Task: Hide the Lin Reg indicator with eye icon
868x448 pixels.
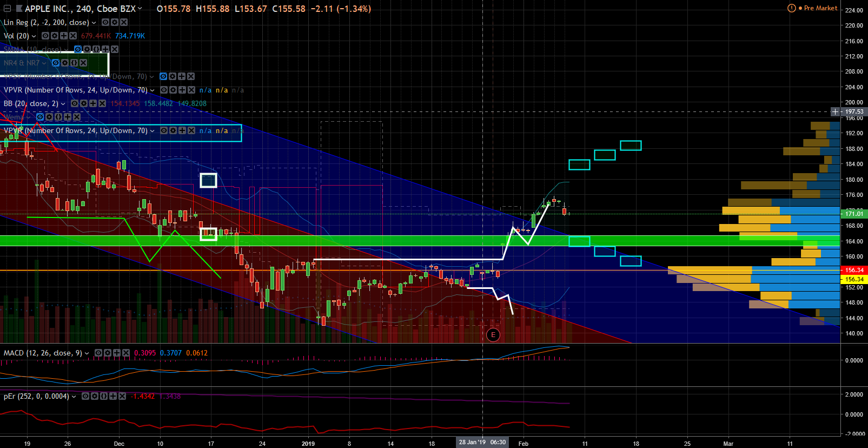Action: (105, 22)
